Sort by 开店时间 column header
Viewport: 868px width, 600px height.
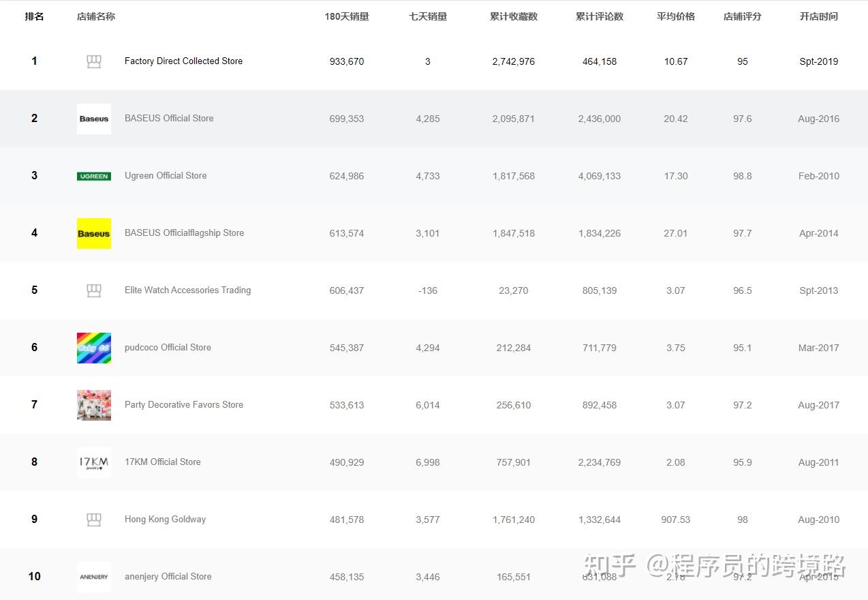pos(819,16)
